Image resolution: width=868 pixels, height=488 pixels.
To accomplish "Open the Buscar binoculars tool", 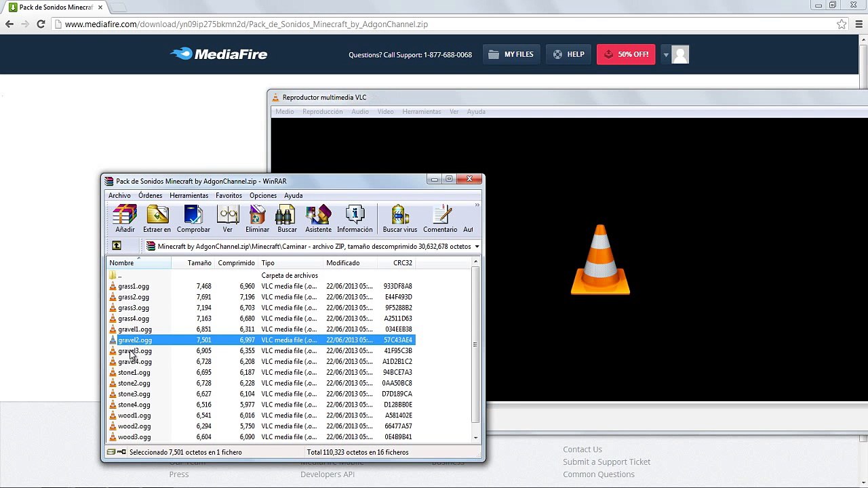I will (287, 219).
